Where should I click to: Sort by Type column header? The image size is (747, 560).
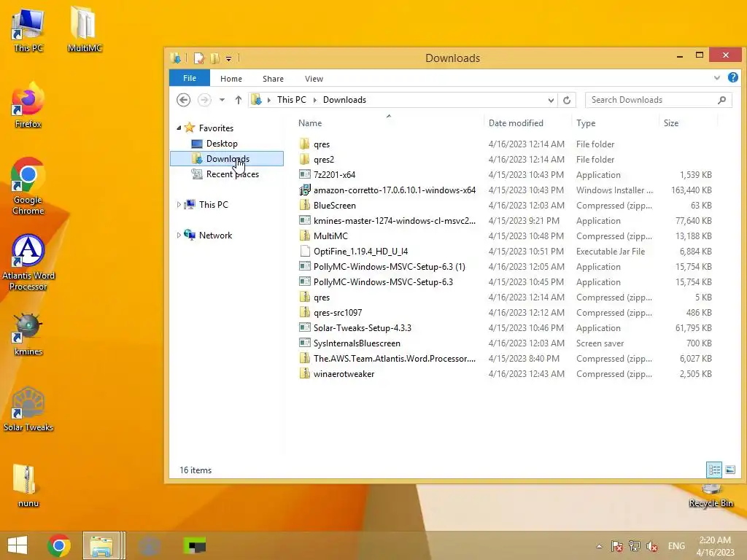point(616,122)
